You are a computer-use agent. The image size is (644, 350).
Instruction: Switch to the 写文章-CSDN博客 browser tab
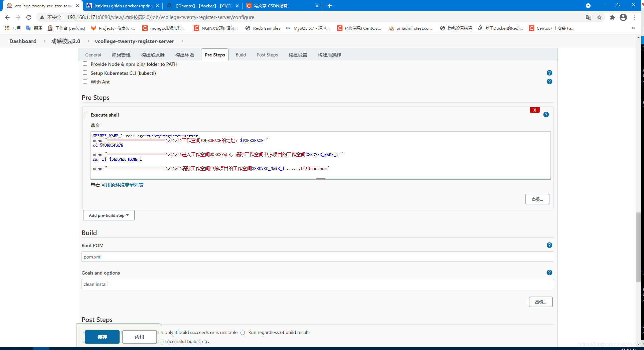pos(282,6)
